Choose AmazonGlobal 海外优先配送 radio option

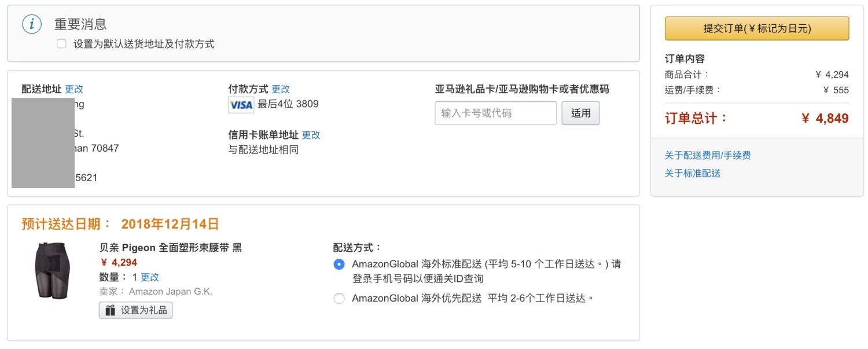(339, 299)
